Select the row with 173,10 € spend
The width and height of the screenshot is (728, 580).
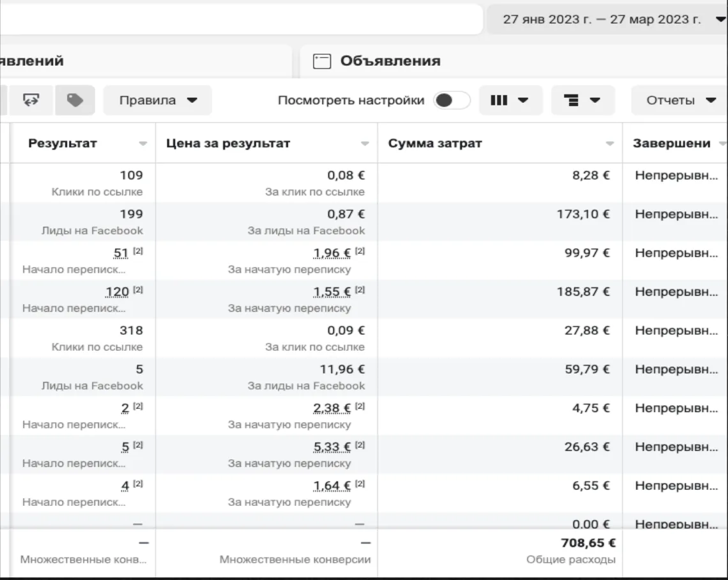coord(364,222)
